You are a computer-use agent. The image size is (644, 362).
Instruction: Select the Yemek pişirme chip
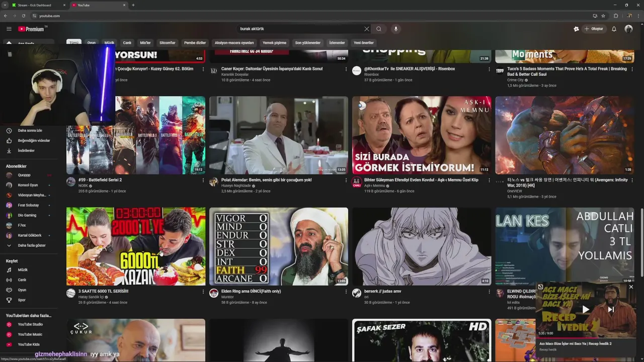pos(274,43)
